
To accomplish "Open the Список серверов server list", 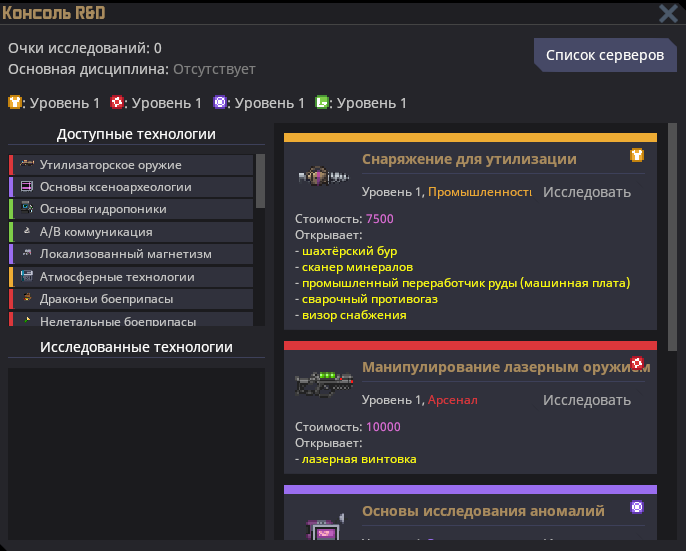I will coord(604,55).
